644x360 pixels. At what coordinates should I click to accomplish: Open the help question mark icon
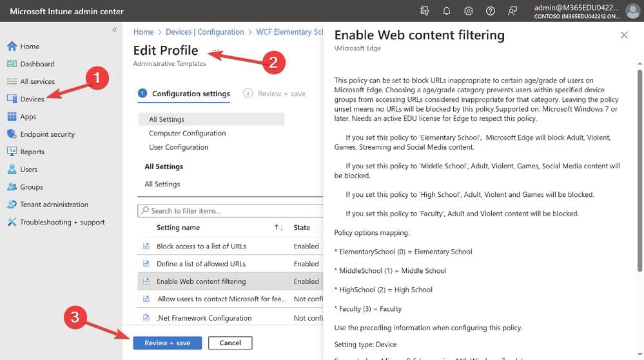tap(491, 11)
